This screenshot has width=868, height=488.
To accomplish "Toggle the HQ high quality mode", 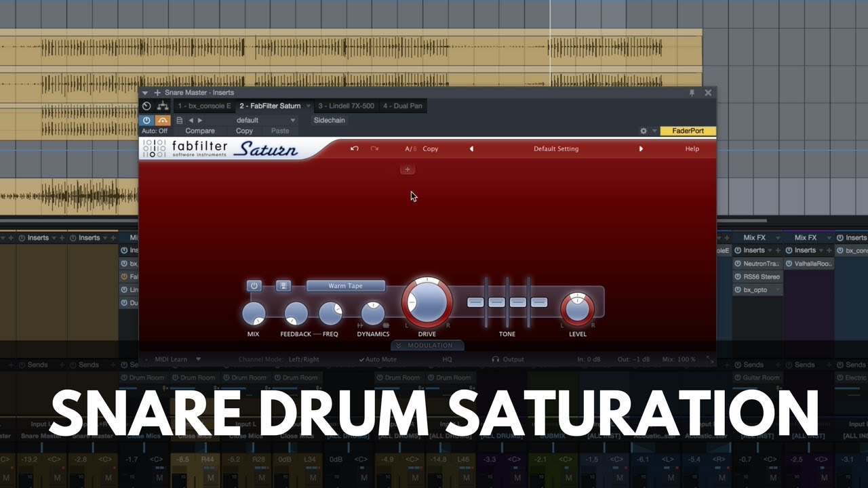I will pyautogui.click(x=447, y=359).
